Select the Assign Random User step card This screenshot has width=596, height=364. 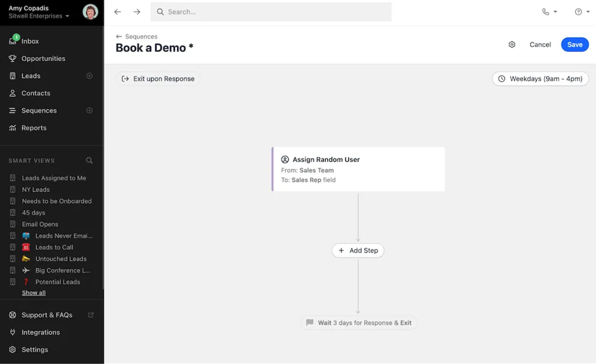pos(358,169)
